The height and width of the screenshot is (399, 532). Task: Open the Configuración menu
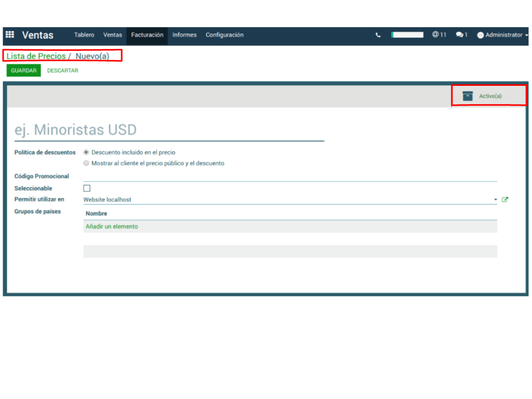(224, 35)
